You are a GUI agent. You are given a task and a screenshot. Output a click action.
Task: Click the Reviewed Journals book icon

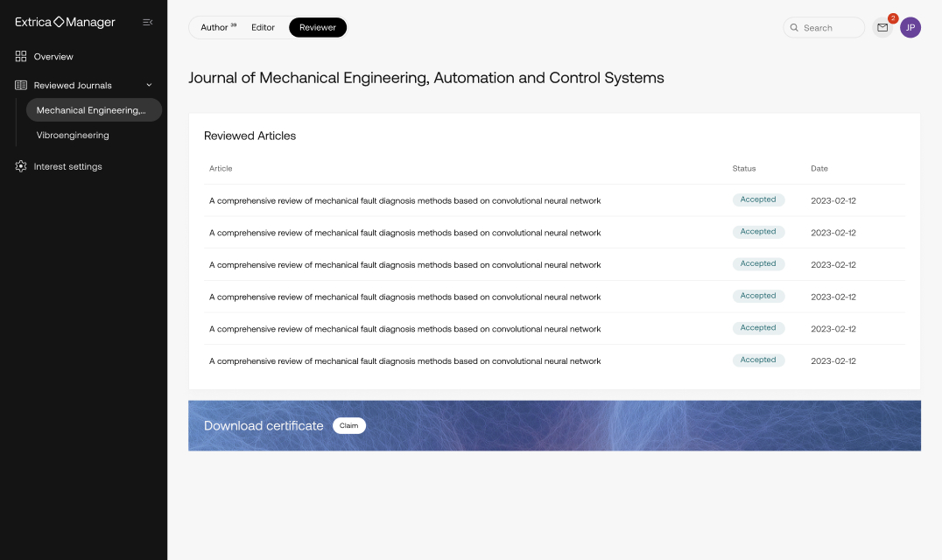pyautogui.click(x=21, y=85)
